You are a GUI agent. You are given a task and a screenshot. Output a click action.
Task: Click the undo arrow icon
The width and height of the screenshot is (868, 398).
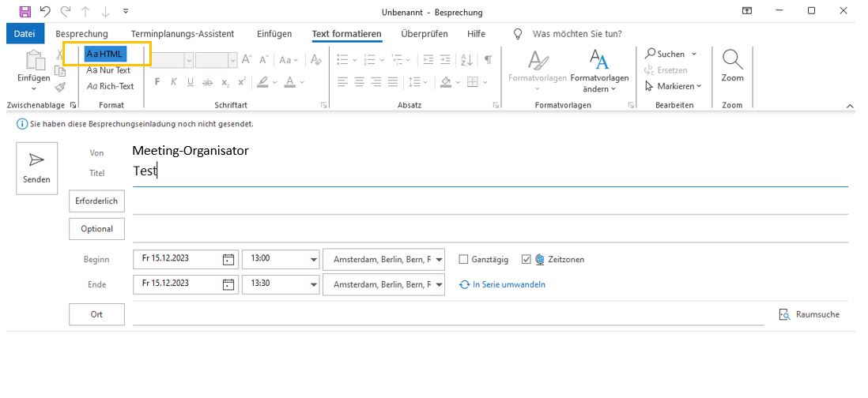tap(46, 12)
